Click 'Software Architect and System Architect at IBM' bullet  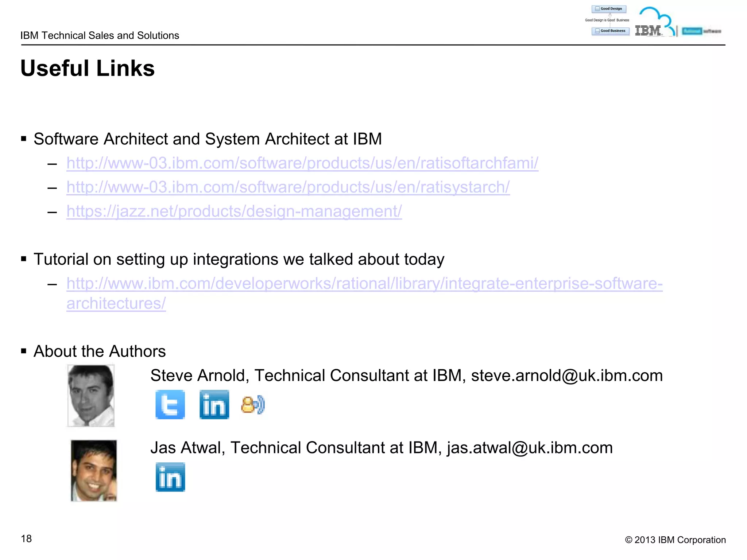(x=208, y=139)
